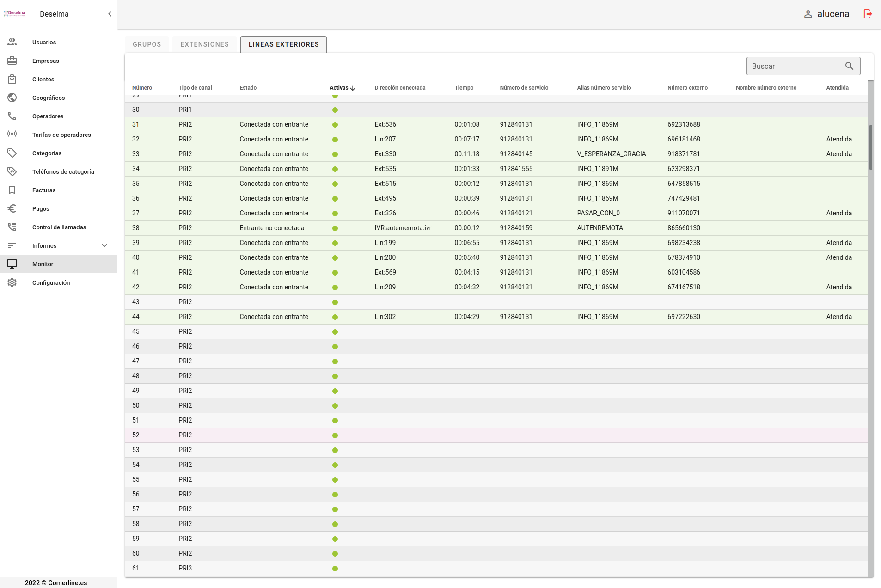Click the green status dot of line 61

click(335, 569)
